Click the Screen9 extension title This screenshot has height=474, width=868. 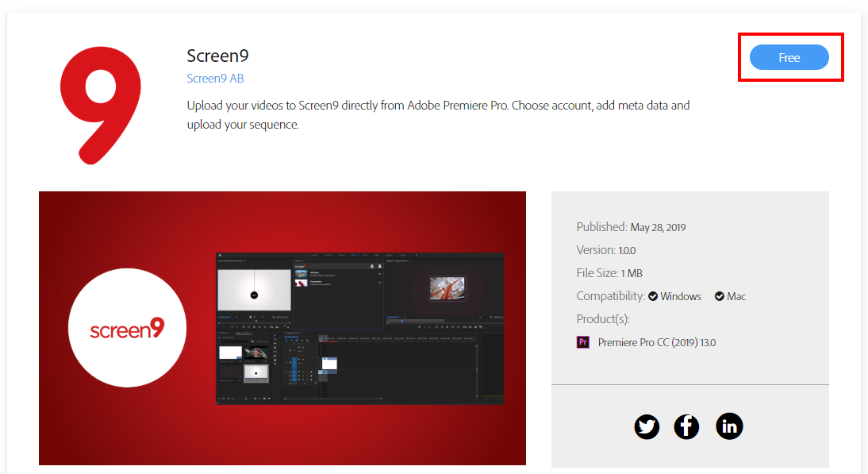[217, 56]
